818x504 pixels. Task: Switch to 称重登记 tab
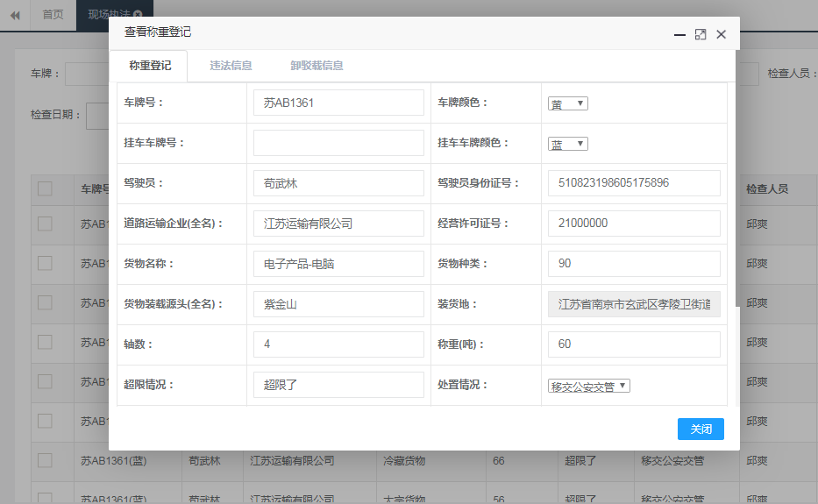click(149, 66)
